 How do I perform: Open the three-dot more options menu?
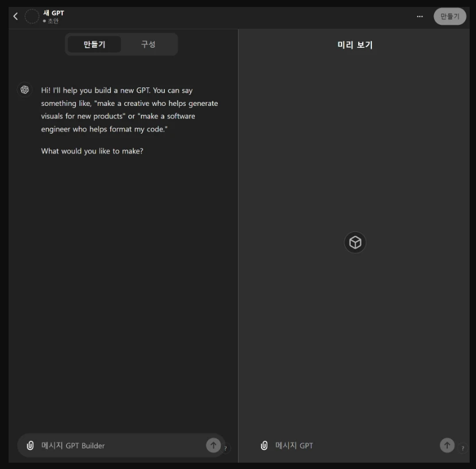[420, 16]
